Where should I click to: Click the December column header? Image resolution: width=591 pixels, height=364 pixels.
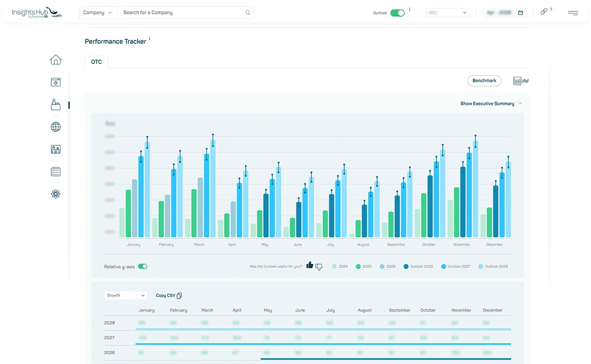(493, 310)
